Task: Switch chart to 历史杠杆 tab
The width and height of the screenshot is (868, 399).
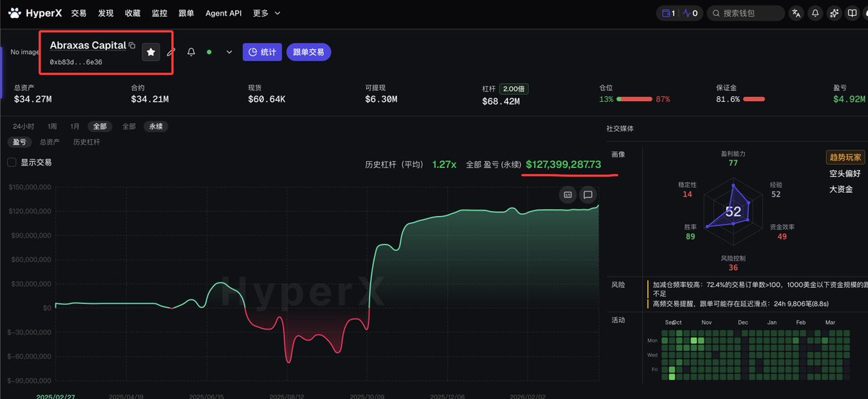Action: point(87,142)
